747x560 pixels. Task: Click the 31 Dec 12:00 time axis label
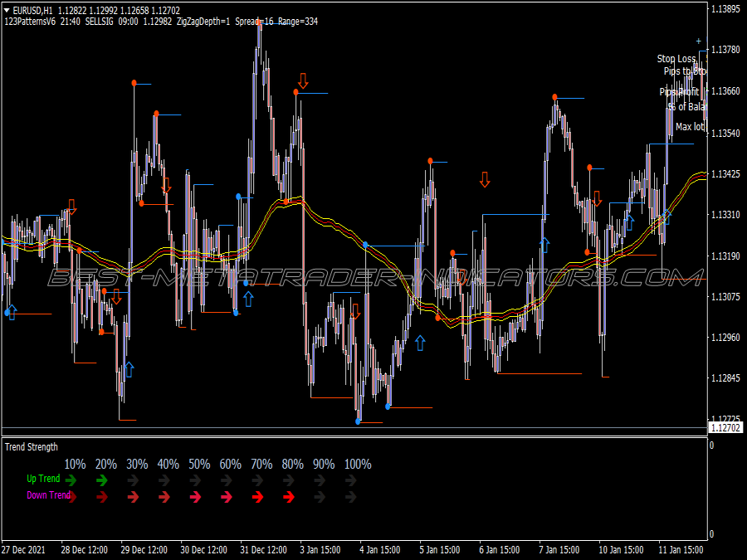[263, 550]
